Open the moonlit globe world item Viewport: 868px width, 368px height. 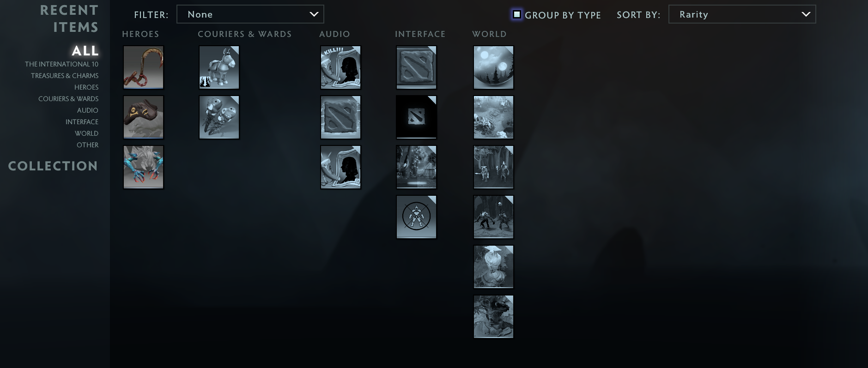click(x=493, y=67)
